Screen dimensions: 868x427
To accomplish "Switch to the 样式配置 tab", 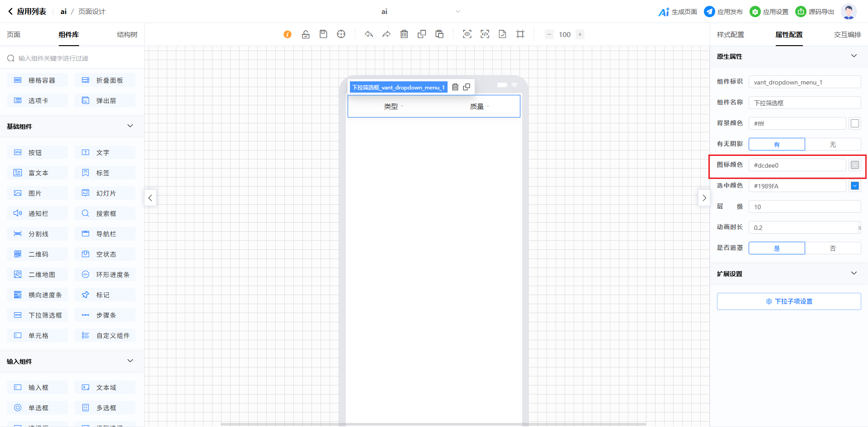I will click(730, 35).
